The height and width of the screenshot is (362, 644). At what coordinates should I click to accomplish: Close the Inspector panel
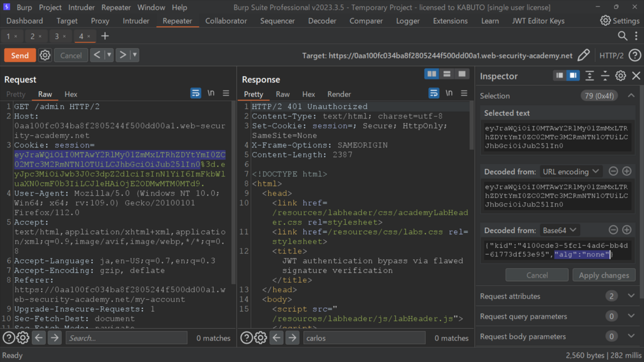pyautogui.click(x=636, y=76)
